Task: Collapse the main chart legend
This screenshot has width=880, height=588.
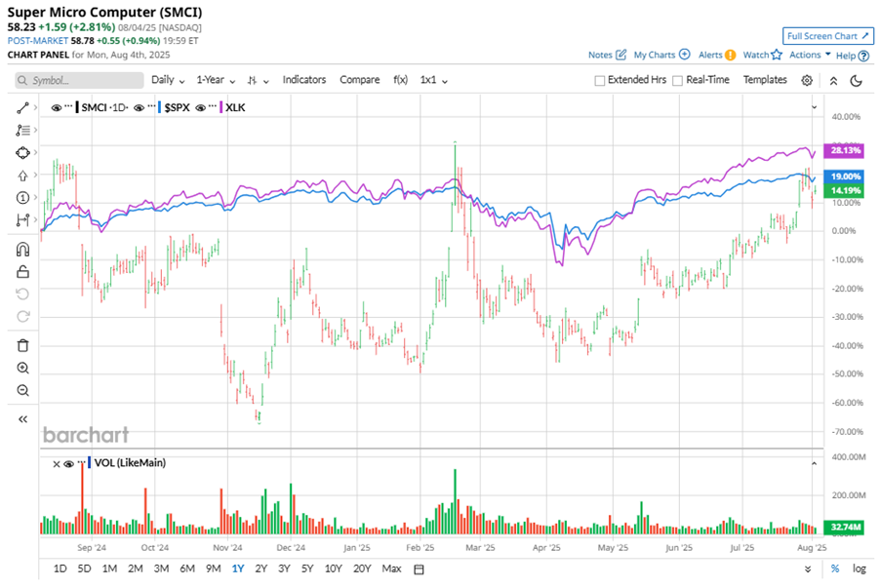Action: pos(815,107)
